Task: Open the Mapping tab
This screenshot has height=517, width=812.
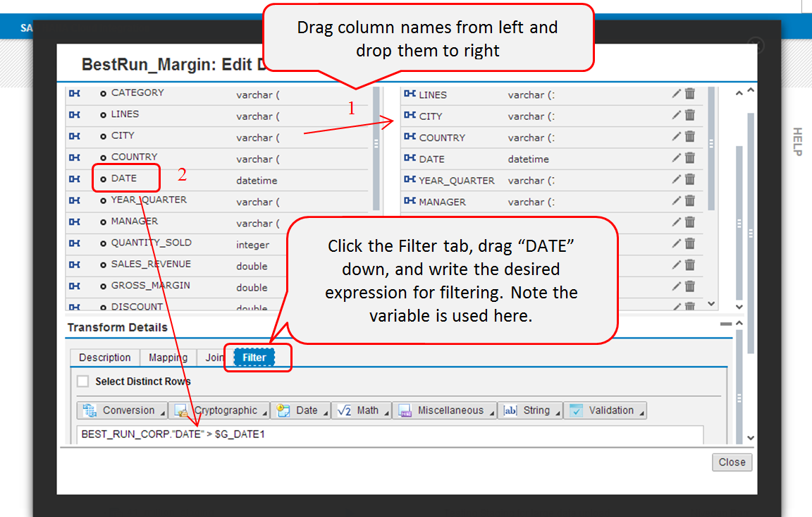Action: click(x=168, y=358)
